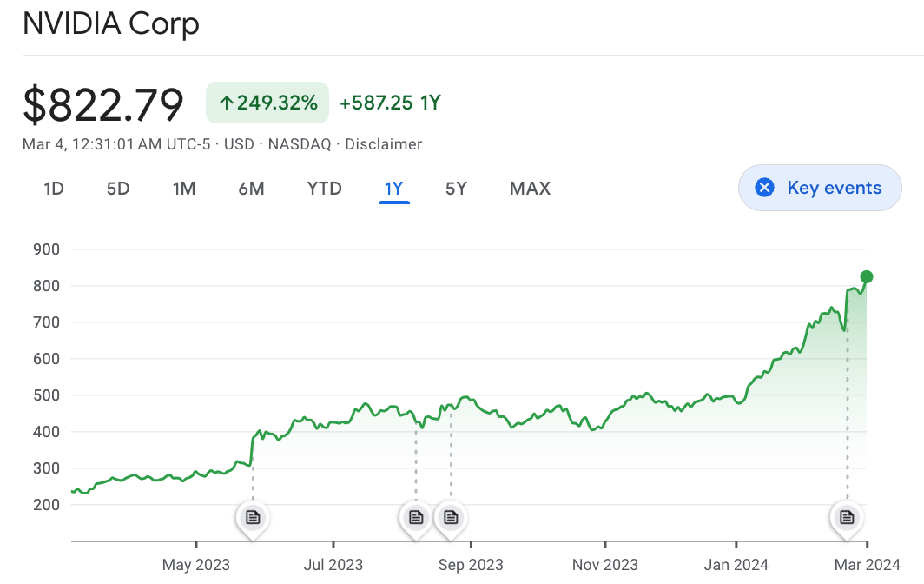This screenshot has width=924, height=584.
Task: Click the green 249.32% badge
Action: tap(267, 102)
